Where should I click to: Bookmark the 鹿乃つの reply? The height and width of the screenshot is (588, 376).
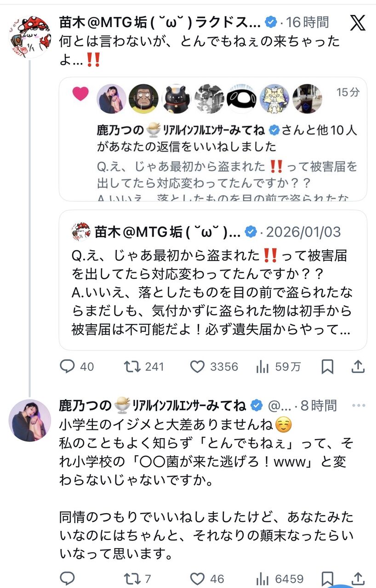(x=327, y=578)
